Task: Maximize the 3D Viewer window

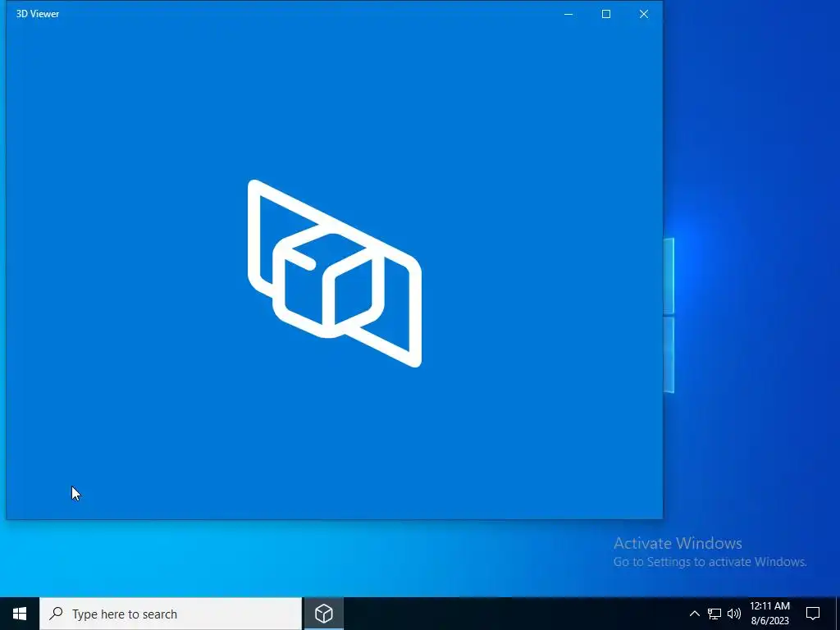Action: pyautogui.click(x=606, y=14)
